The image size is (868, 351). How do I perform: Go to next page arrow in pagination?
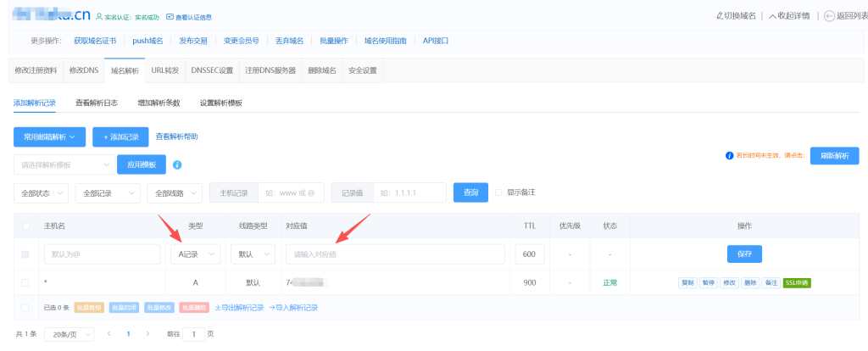coord(149,334)
